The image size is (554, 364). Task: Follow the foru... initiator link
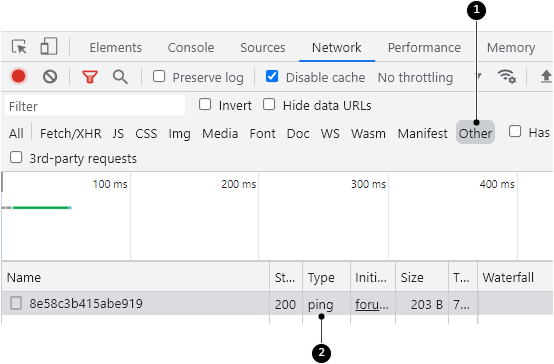tap(372, 304)
